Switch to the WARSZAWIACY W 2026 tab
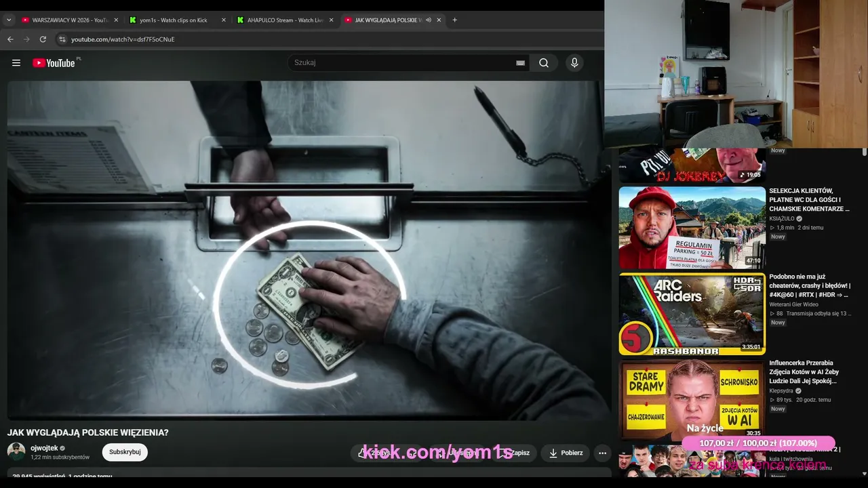The width and height of the screenshot is (868, 488). pyautogui.click(x=68, y=20)
